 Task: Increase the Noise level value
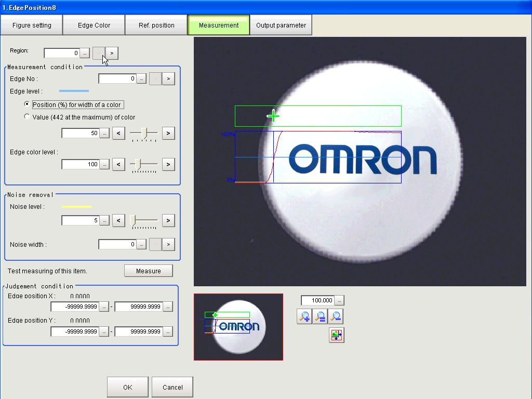click(168, 220)
